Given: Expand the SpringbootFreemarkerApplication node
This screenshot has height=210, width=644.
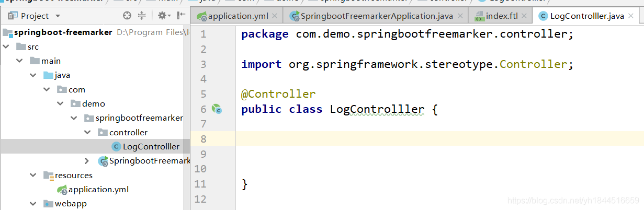Looking at the screenshot, I should click(88, 161).
